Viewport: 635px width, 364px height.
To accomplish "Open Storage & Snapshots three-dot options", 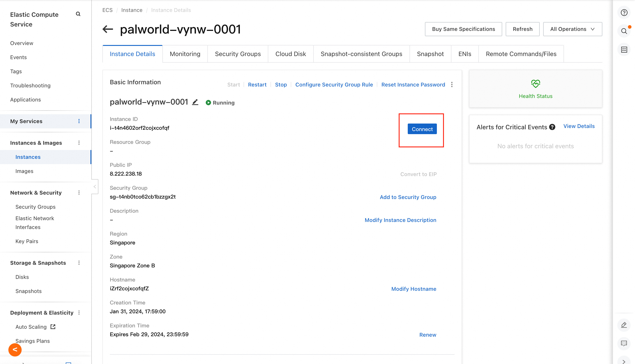I will (79, 263).
